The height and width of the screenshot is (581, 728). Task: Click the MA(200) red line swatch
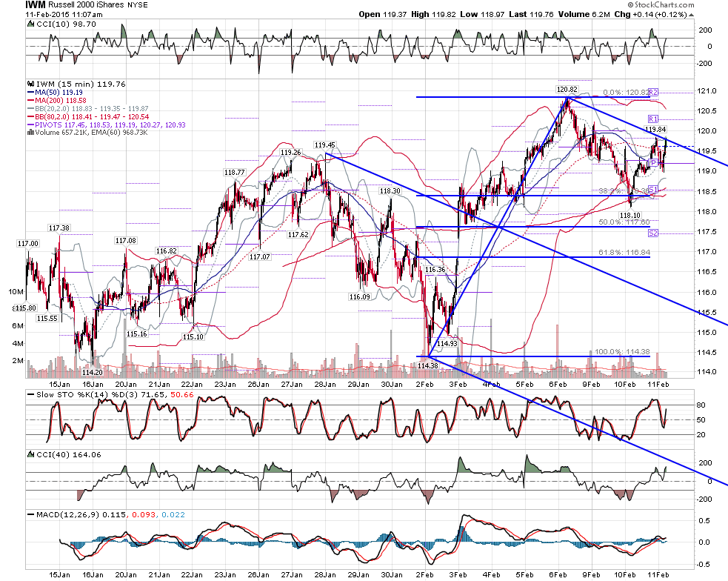(31, 101)
